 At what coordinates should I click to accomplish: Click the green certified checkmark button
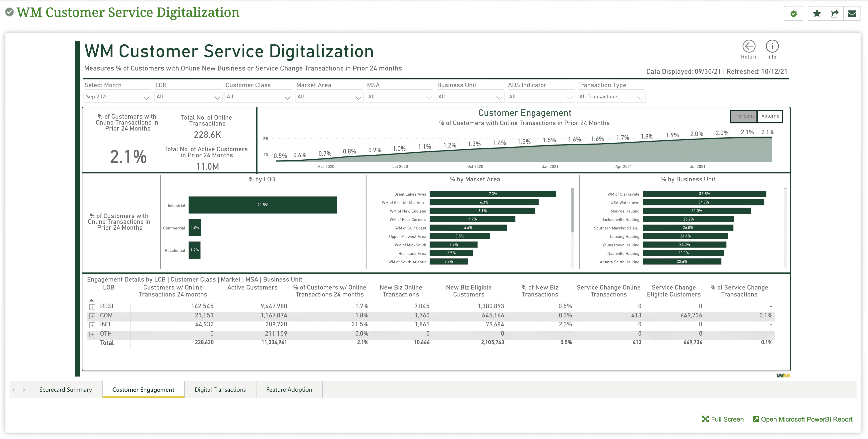[794, 13]
